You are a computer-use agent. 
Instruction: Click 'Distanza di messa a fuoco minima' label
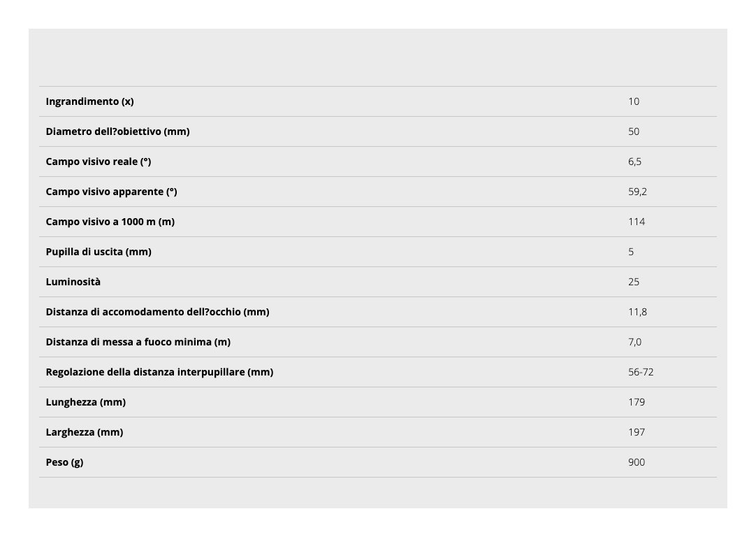point(138,342)
